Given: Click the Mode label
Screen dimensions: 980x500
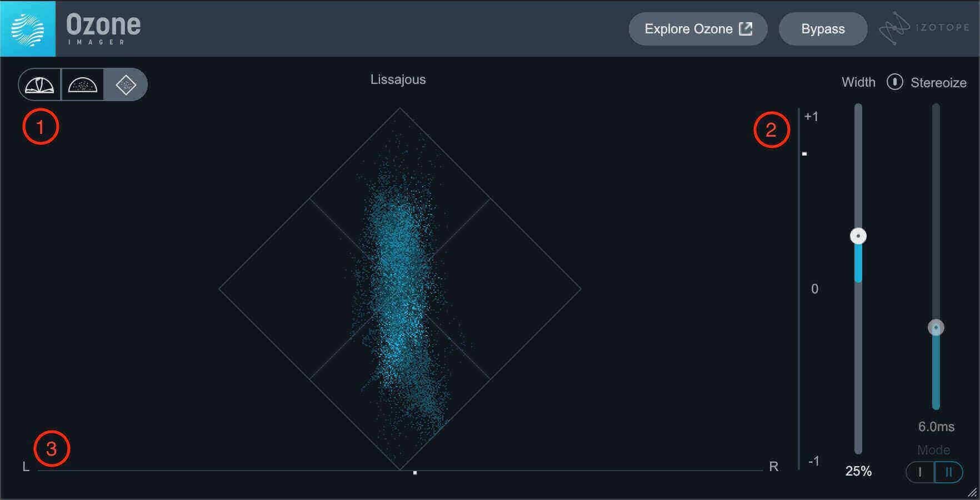Looking at the screenshot, I should (x=934, y=450).
